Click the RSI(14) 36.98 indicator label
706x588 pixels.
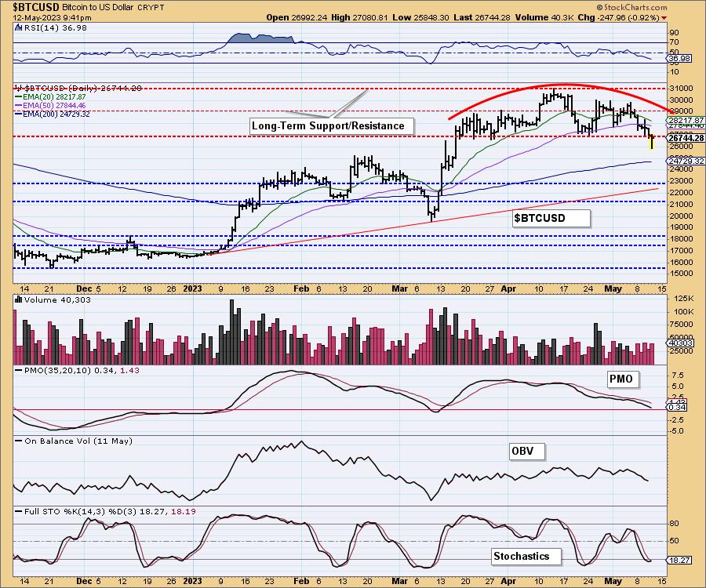[x=56, y=27]
